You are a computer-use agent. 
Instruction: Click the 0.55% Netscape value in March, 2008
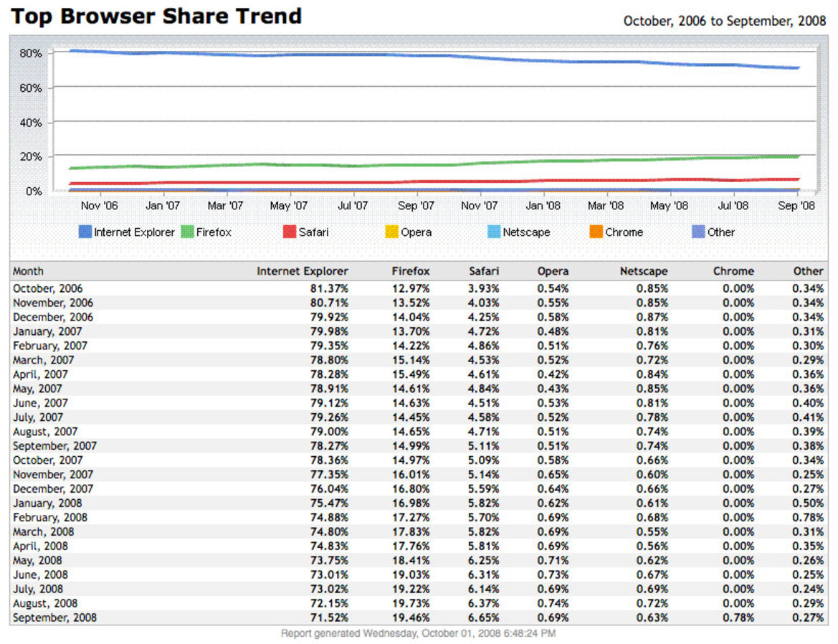[652, 532]
